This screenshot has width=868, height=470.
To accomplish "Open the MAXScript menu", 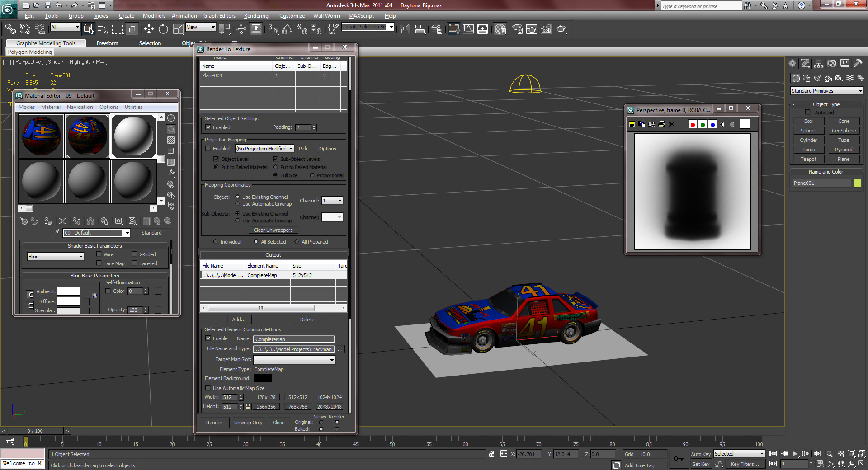I will pos(361,16).
